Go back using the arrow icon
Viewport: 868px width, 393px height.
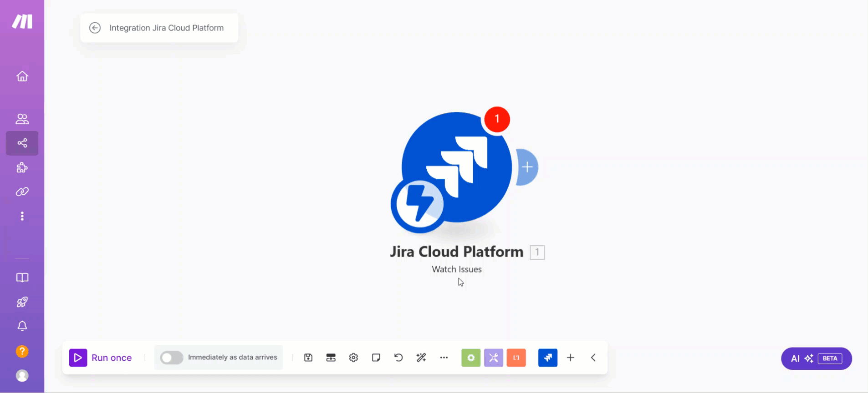tap(95, 28)
